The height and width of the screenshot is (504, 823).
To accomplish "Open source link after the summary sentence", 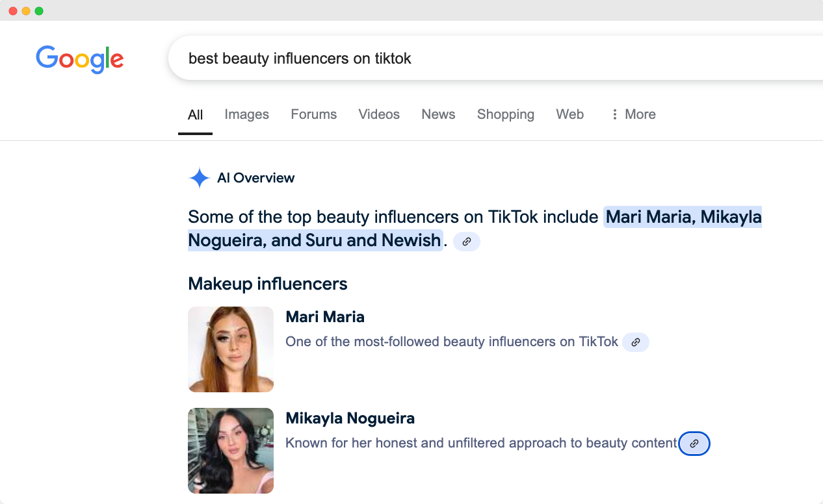I will coord(466,242).
